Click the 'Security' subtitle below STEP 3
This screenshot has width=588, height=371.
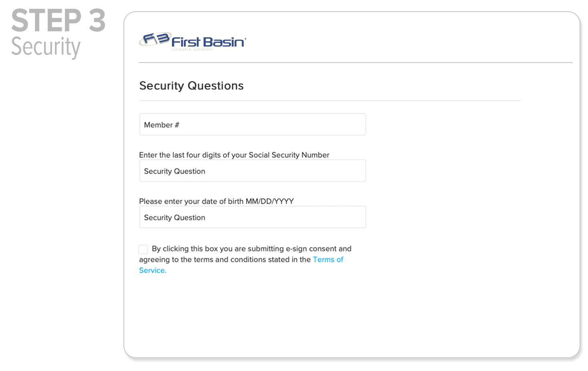[46, 47]
